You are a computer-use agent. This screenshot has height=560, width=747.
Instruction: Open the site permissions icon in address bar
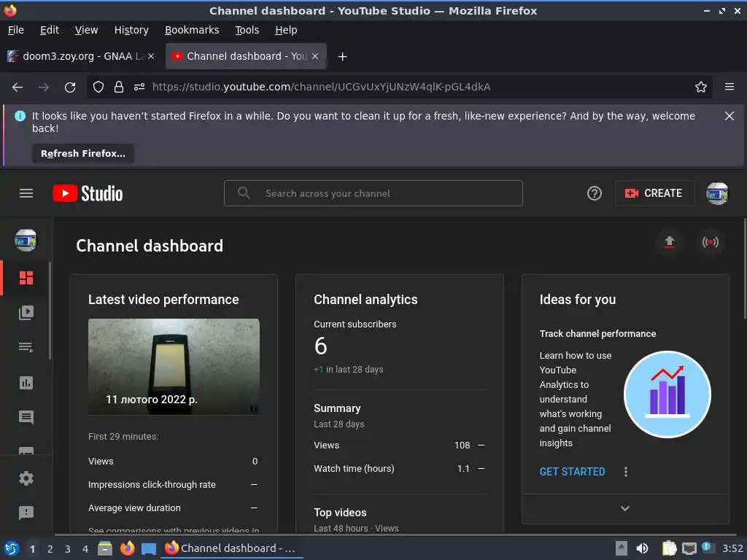tap(139, 87)
